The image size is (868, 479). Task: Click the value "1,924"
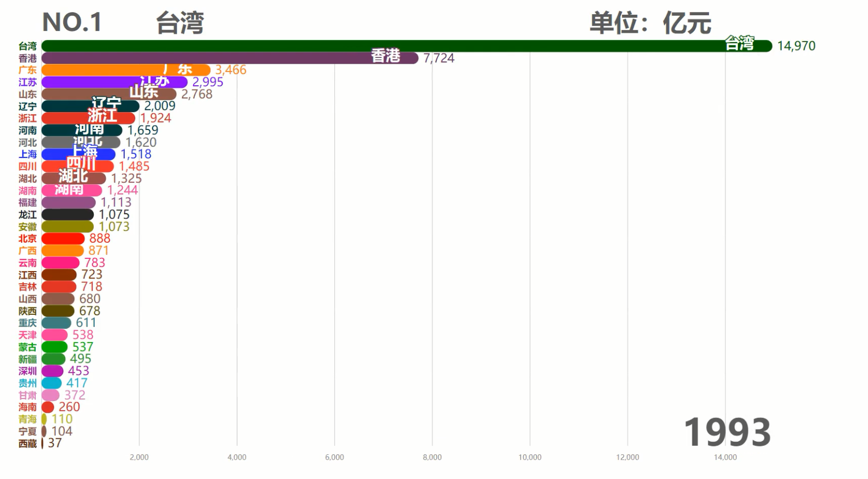point(156,118)
